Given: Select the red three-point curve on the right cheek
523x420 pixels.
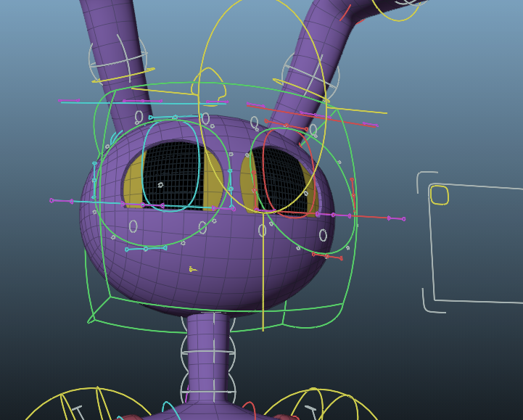Looking at the screenshot, I should click(327, 256).
